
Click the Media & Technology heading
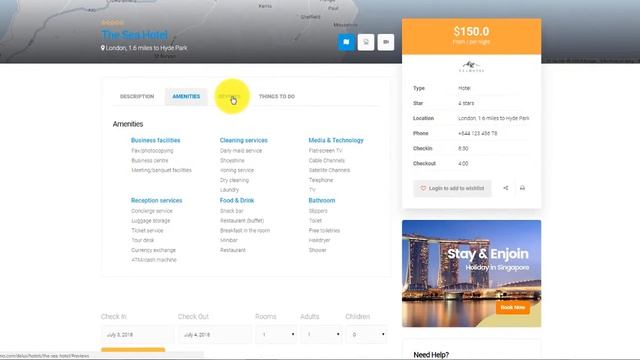tap(336, 140)
